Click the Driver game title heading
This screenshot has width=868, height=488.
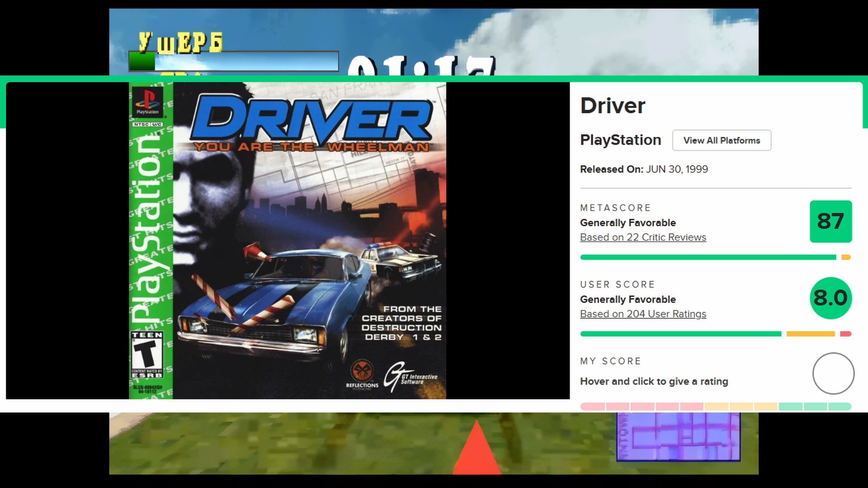[x=613, y=106]
